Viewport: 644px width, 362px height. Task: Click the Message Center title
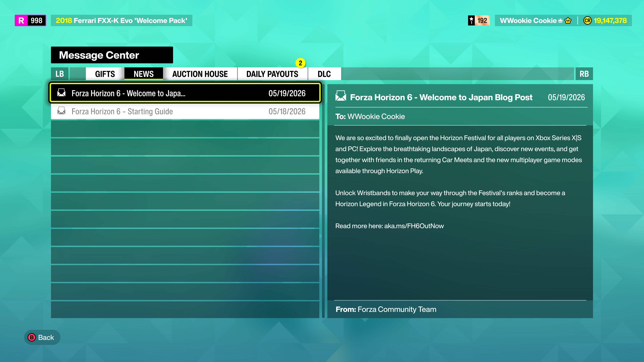(x=99, y=55)
